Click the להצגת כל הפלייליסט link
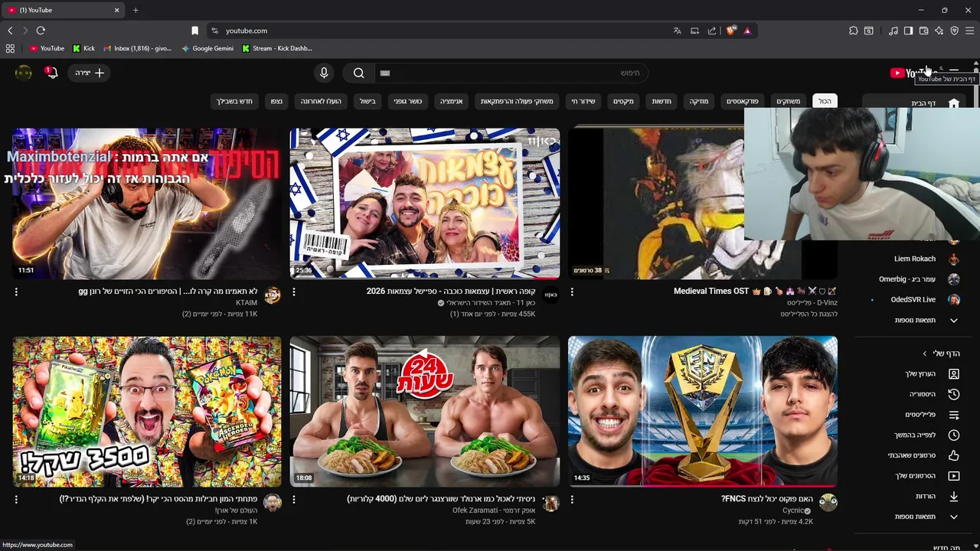This screenshot has height=551, width=980. [807, 314]
